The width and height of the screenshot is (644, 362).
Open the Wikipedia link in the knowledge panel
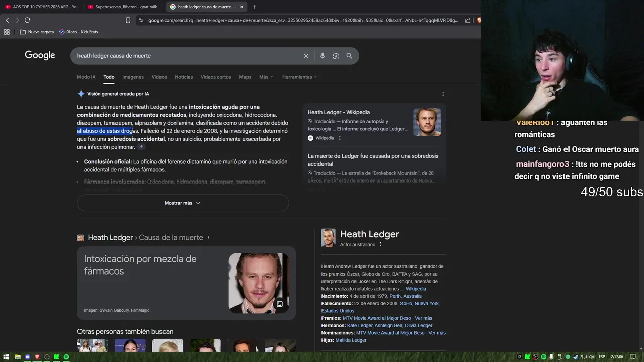click(x=416, y=289)
